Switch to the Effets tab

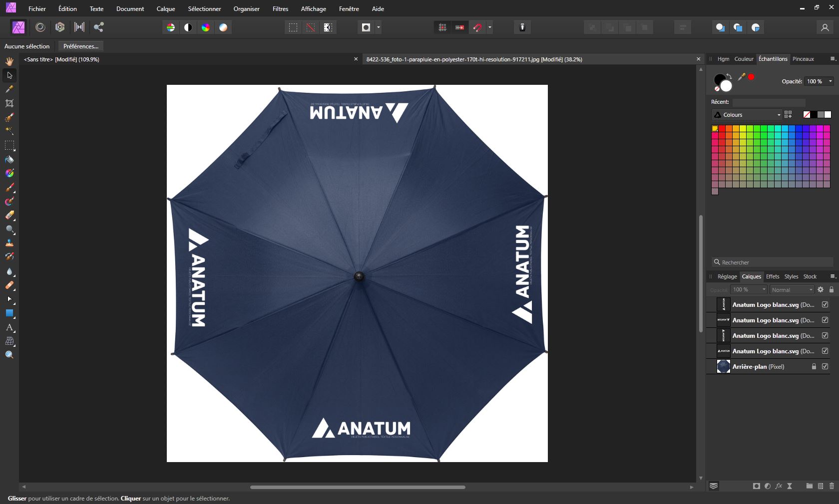pyautogui.click(x=773, y=276)
